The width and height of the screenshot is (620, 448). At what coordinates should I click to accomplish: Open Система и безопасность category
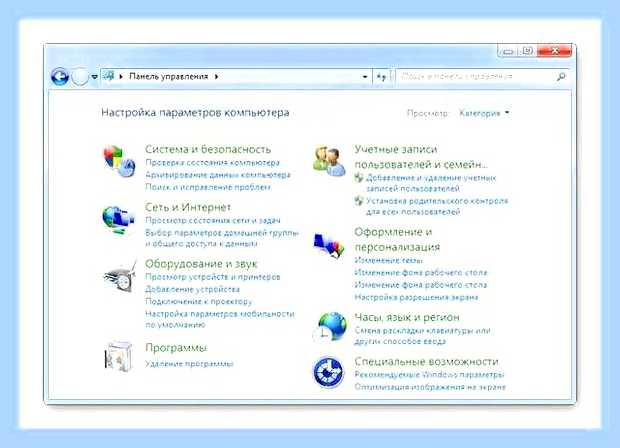tap(208, 149)
